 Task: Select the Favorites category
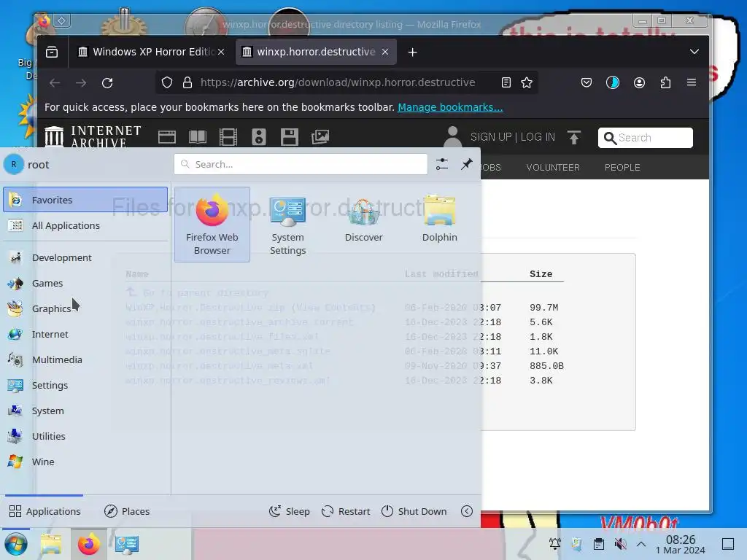[85, 200]
